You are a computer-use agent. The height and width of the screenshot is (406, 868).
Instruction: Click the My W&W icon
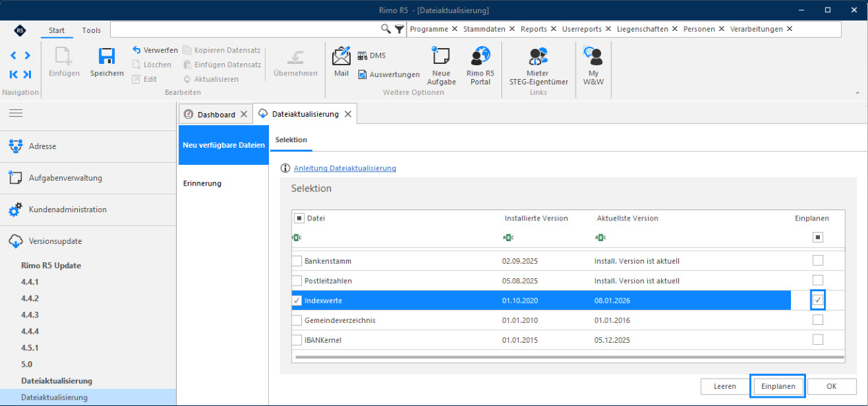(593, 56)
